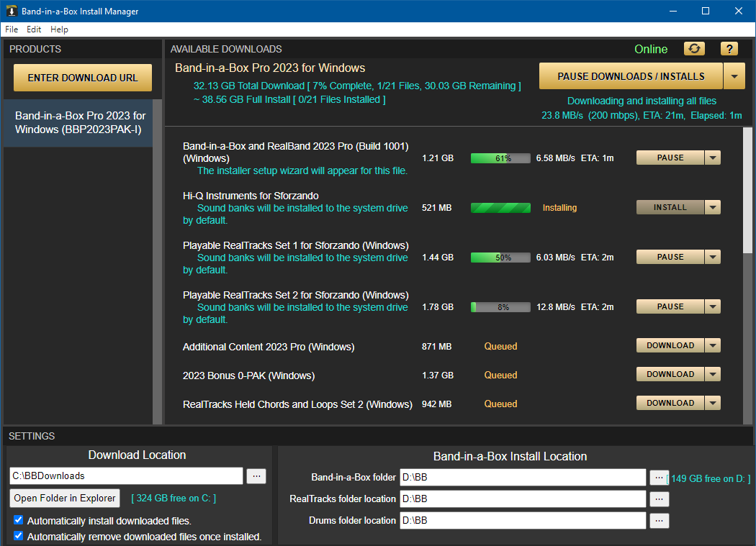
Task: Click the 23.8 MB/s speed and ETA text
Action: 642,116
